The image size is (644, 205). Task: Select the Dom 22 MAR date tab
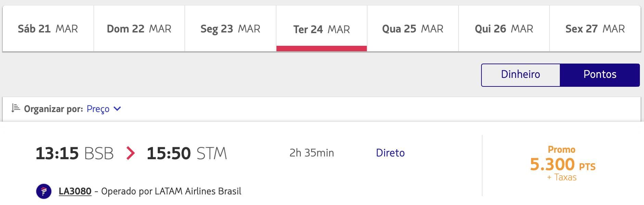(139, 29)
